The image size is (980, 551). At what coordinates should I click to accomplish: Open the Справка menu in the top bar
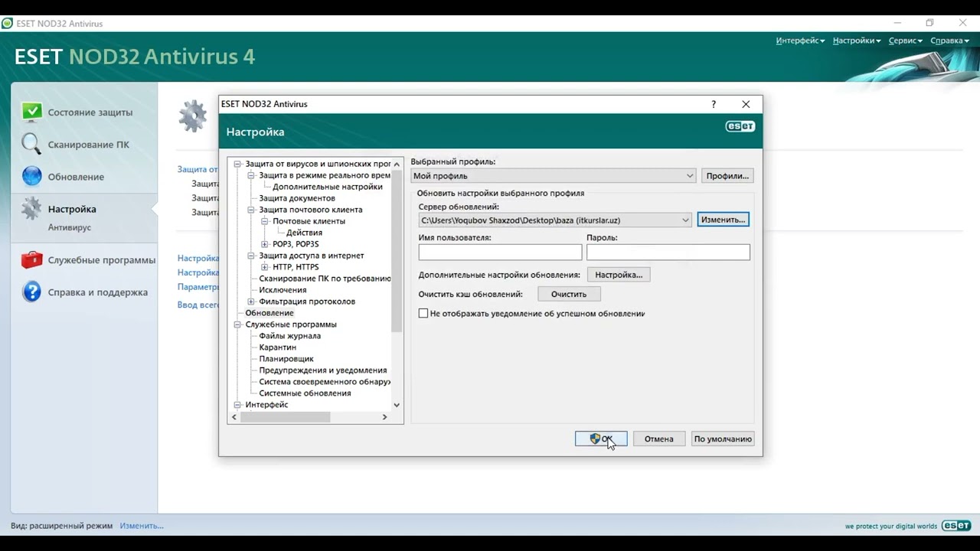[x=949, y=41]
